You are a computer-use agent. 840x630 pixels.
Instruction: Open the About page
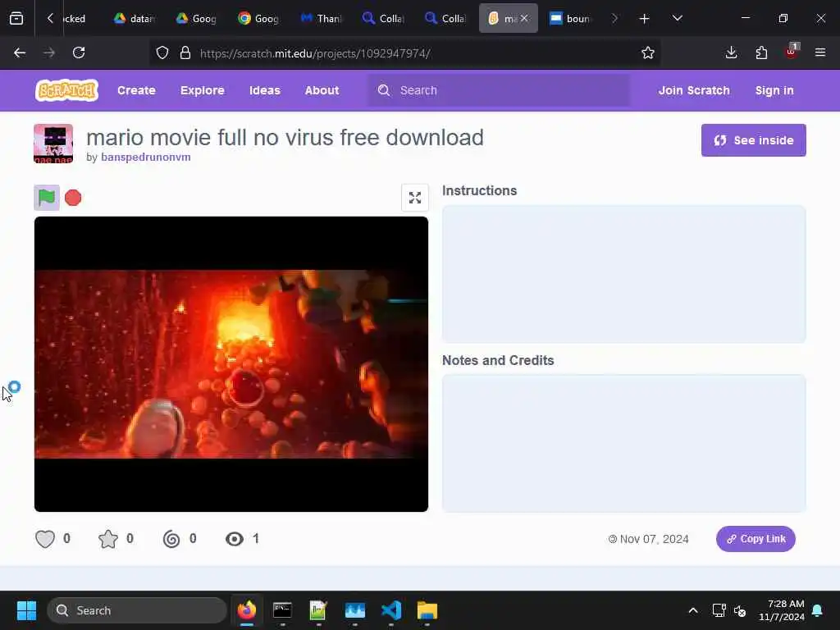[322, 90]
